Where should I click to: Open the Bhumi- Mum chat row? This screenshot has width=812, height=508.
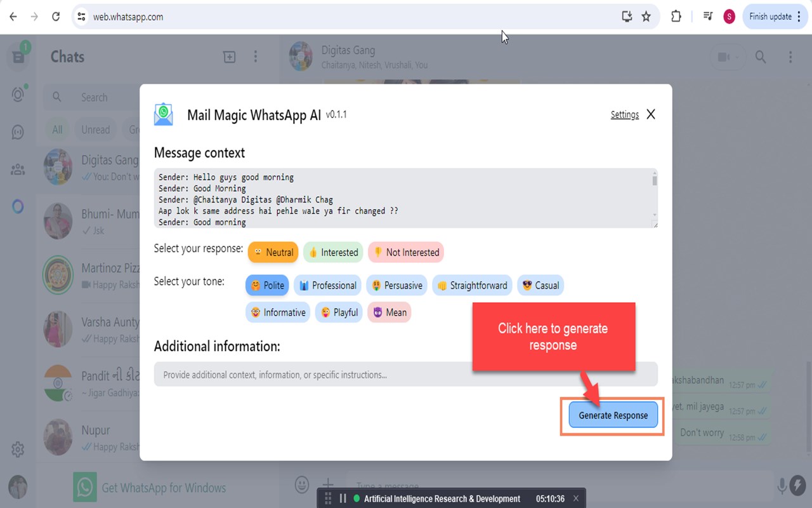pyautogui.click(x=89, y=222)
